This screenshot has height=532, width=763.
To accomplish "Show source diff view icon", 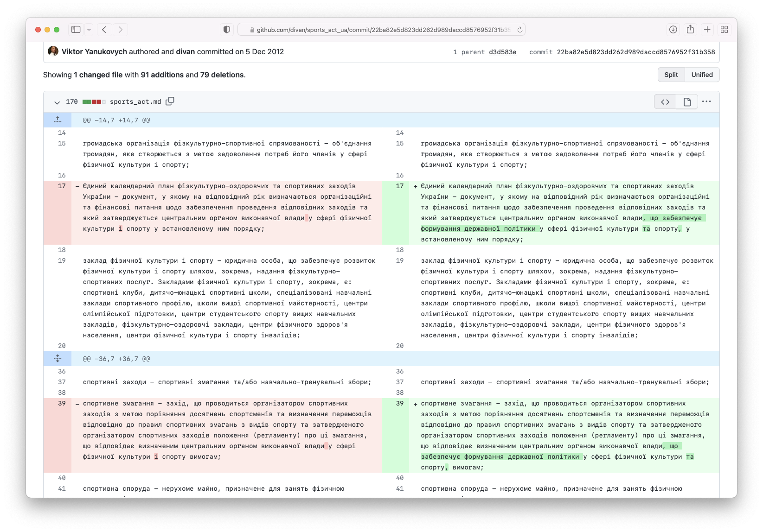I will click(665, 102).
